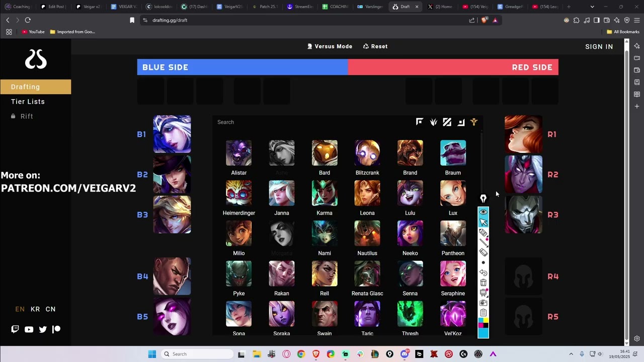Switch to the StreamElements browser tab
Viewport: 644px width, 362px height.
[300, 7]
